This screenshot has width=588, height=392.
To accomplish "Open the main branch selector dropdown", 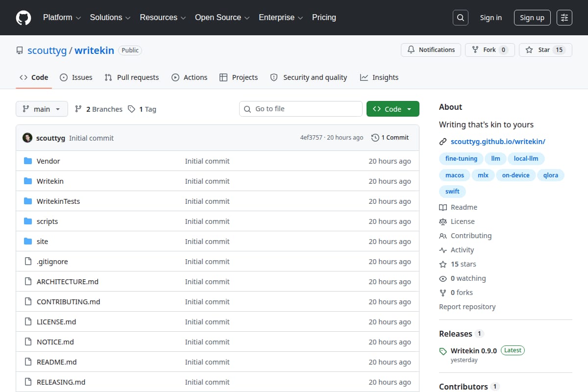I will point(42,109).
